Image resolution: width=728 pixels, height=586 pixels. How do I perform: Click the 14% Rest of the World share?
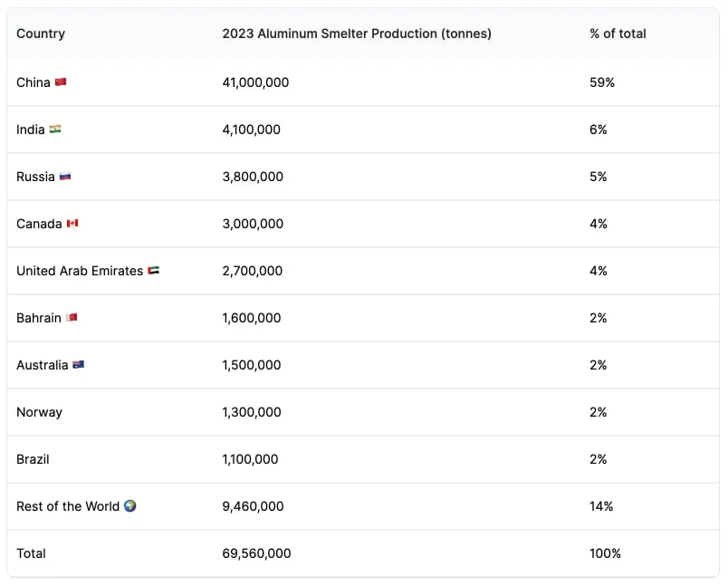tap(601, 506)
